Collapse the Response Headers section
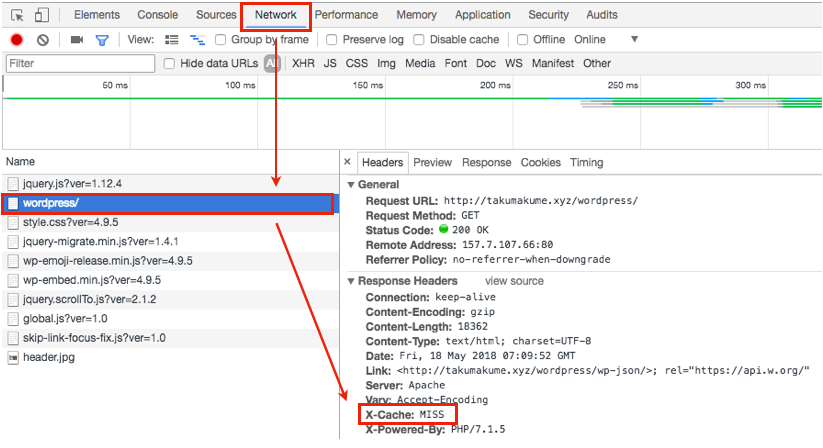The image size is (823, 448). coord(350,282)
